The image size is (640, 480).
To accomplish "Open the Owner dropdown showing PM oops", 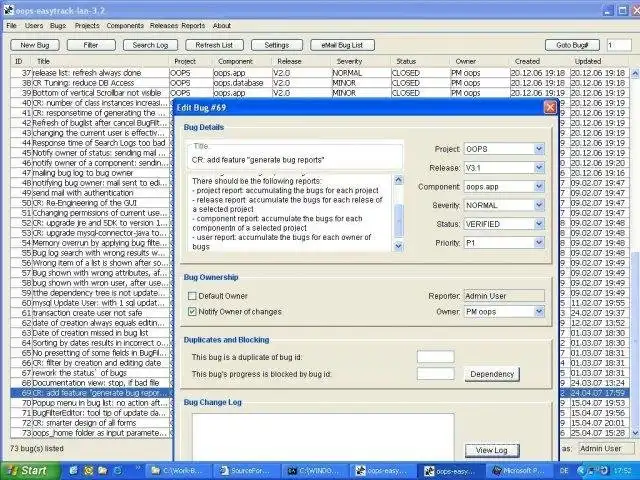I will (504, 312).
